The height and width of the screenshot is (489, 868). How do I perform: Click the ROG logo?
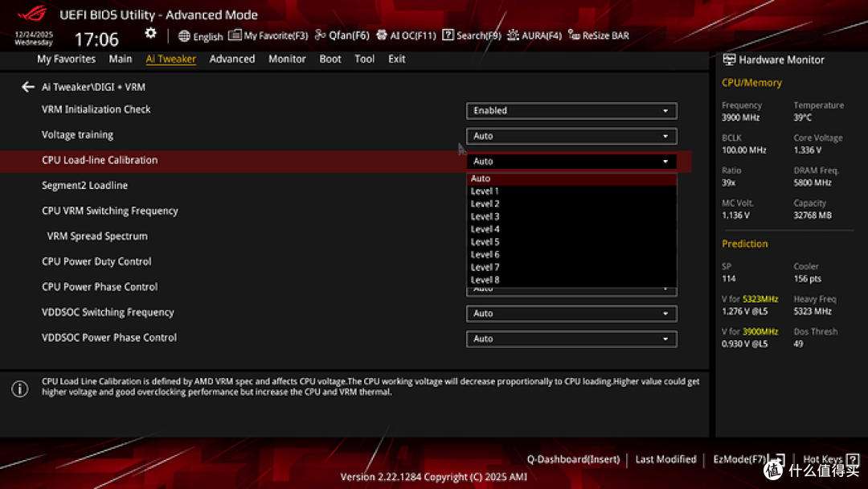[x=32, y=14]
